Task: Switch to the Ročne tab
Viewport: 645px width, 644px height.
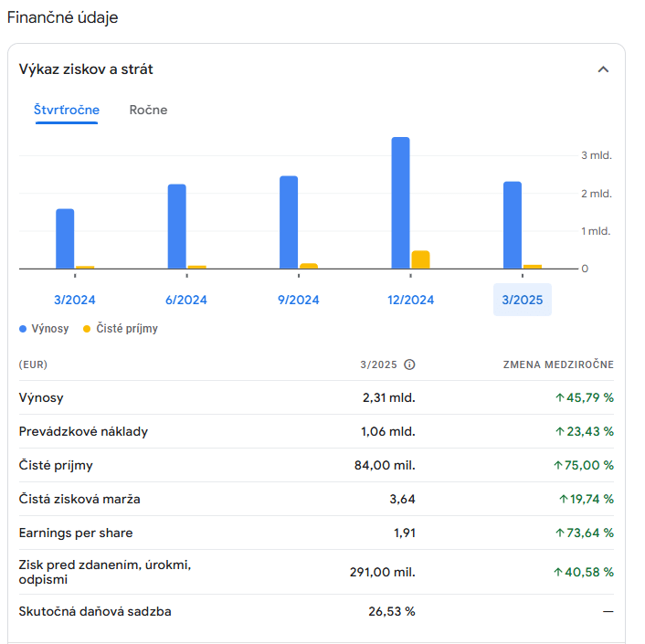Action: (x=148, y=110)
